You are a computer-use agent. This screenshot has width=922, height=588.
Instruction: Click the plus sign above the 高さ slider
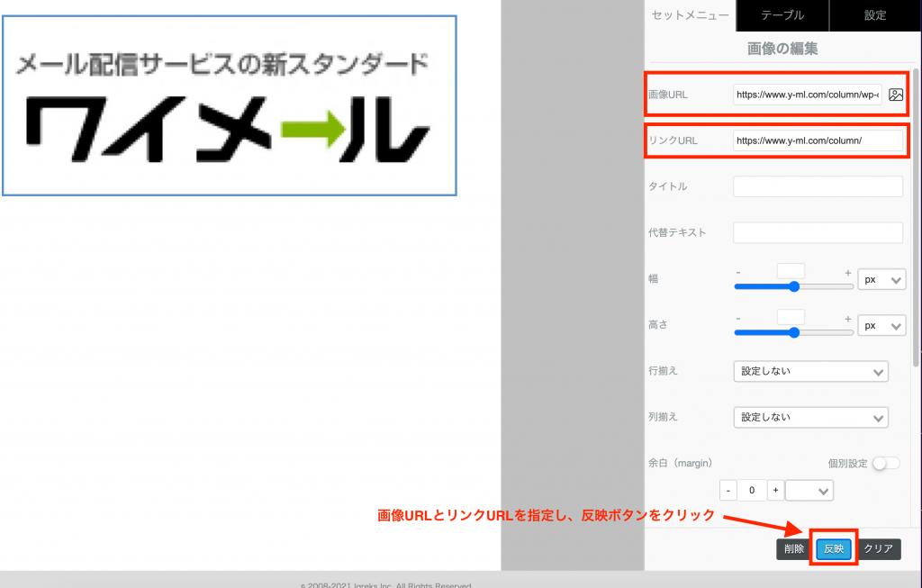point(848,319)
